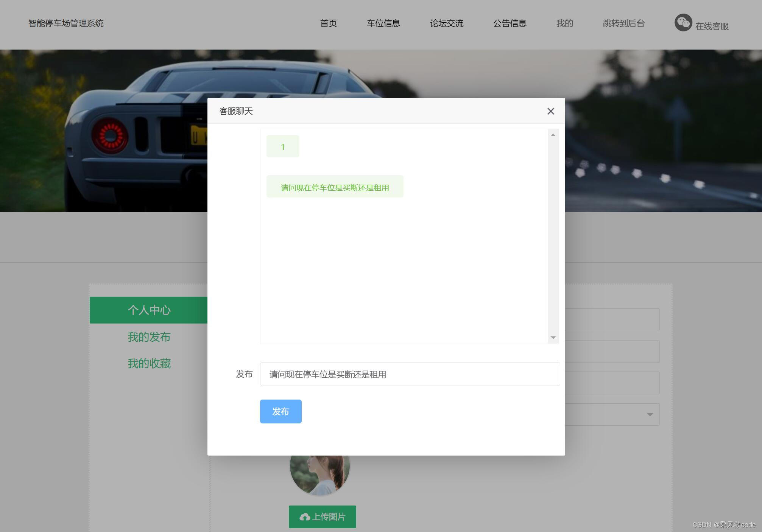This screenshot has height=532, width=762.
Task: Expand the dropdown arrow behind the dialog
Action: tap(650, 414)
